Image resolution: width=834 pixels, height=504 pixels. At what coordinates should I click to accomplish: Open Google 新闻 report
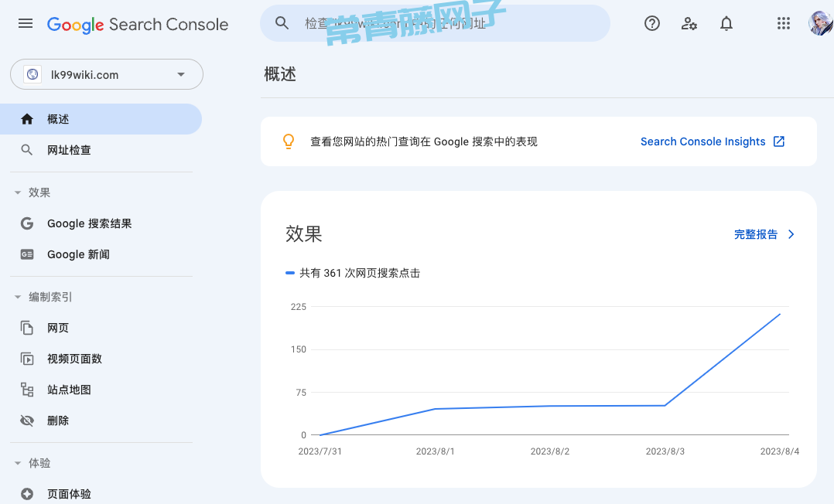[x=101, y=254]
